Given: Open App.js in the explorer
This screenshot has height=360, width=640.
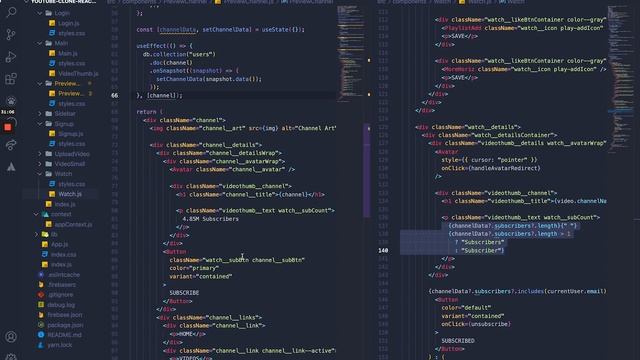Looking at the screenshot, I should 60,244.
